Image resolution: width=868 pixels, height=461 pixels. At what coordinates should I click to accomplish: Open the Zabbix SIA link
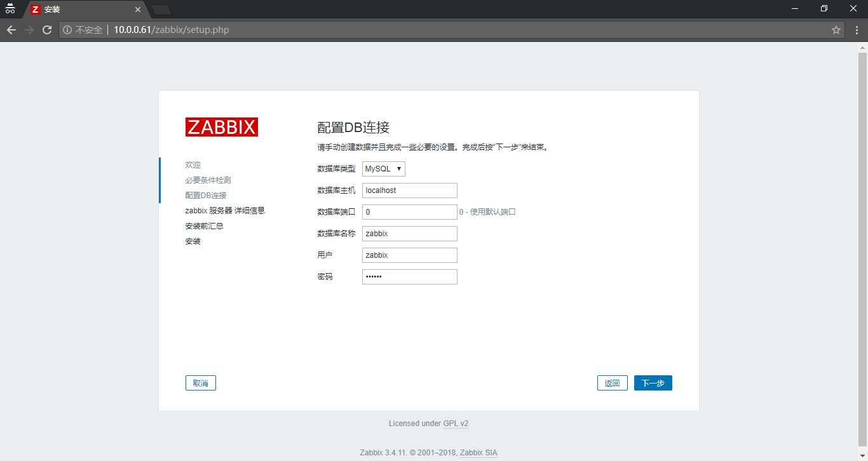pos(478,453)
